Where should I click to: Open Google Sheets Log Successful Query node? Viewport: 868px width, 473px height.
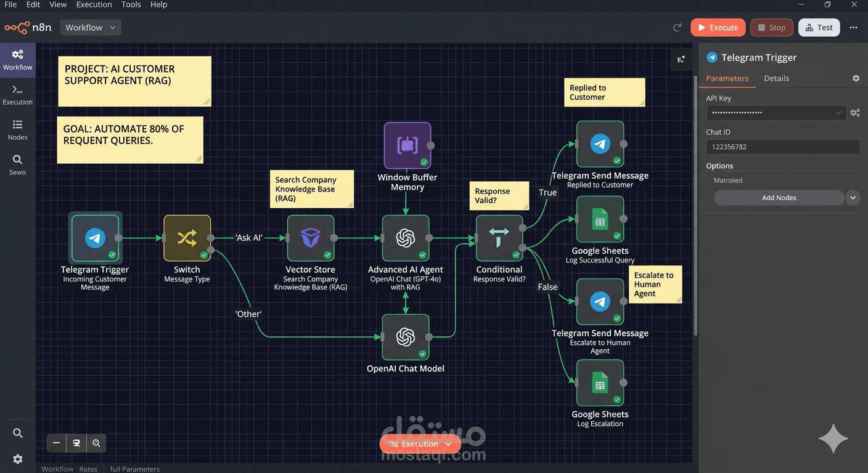pos(600,219)
